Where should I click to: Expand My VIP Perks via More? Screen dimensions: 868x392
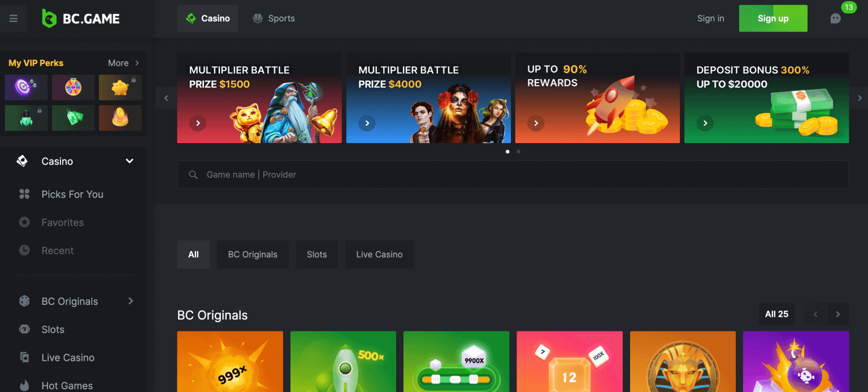[123, 63]
